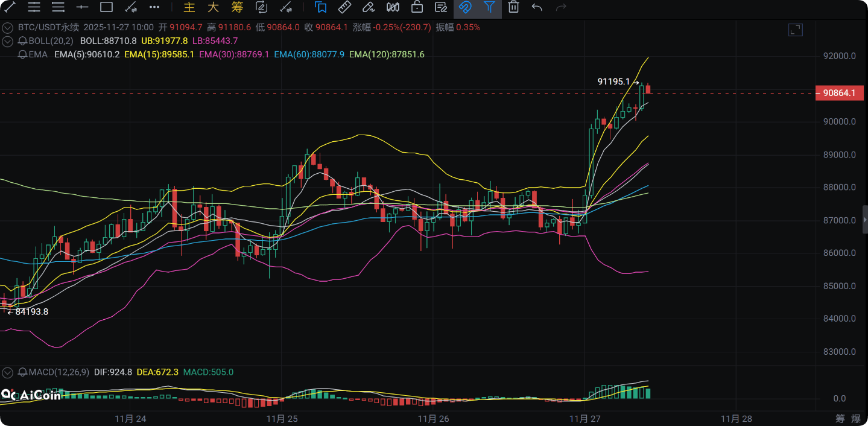Screen dimensions: 868x426
Task: Click the trash icon to delete drawings
Action: point(513,7)
